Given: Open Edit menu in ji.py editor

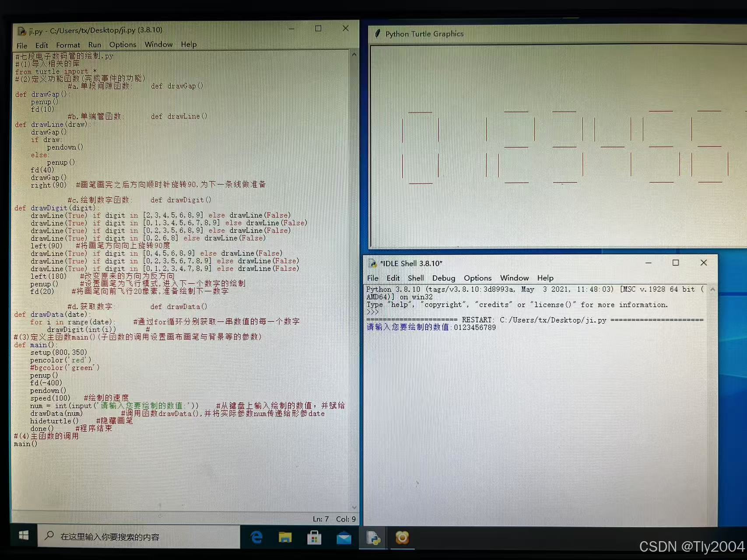Looking at the screenshot, I should (x=42, y=45).
